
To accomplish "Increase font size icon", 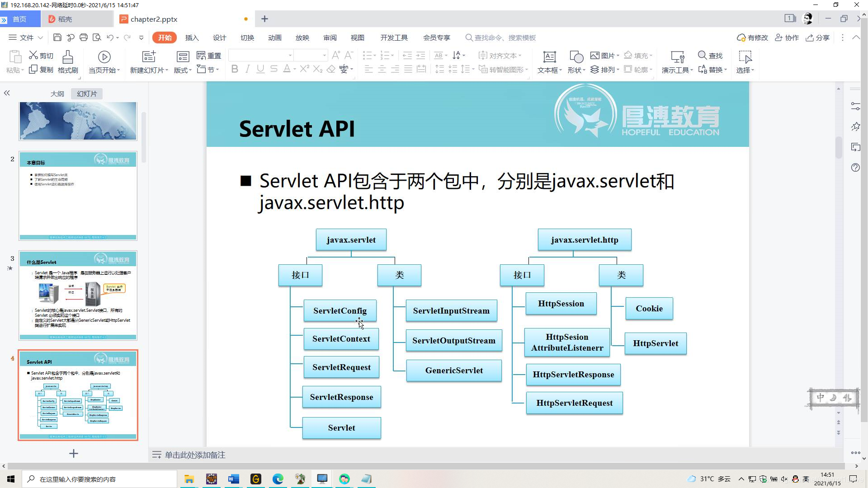I will click(336, 55).
